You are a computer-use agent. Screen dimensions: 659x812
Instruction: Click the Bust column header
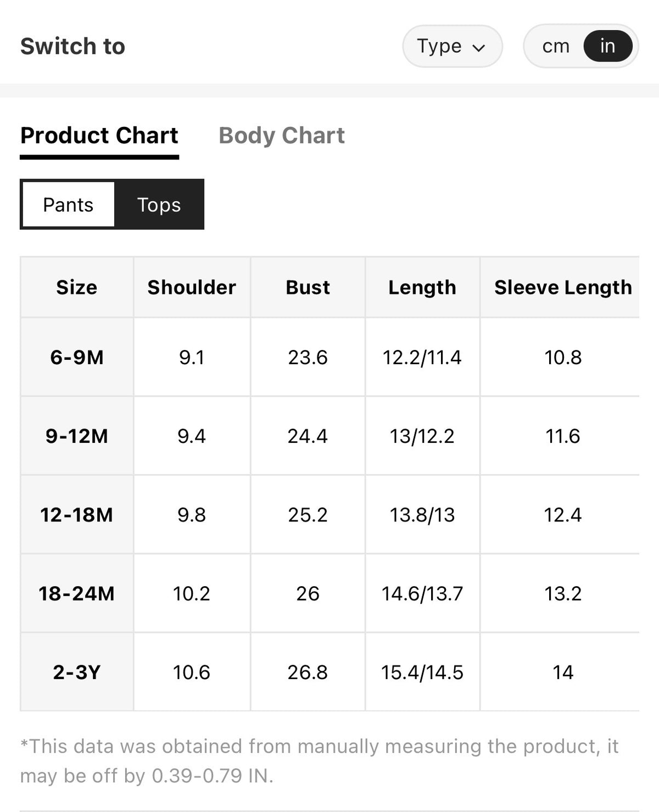click(x=308, y=287)
